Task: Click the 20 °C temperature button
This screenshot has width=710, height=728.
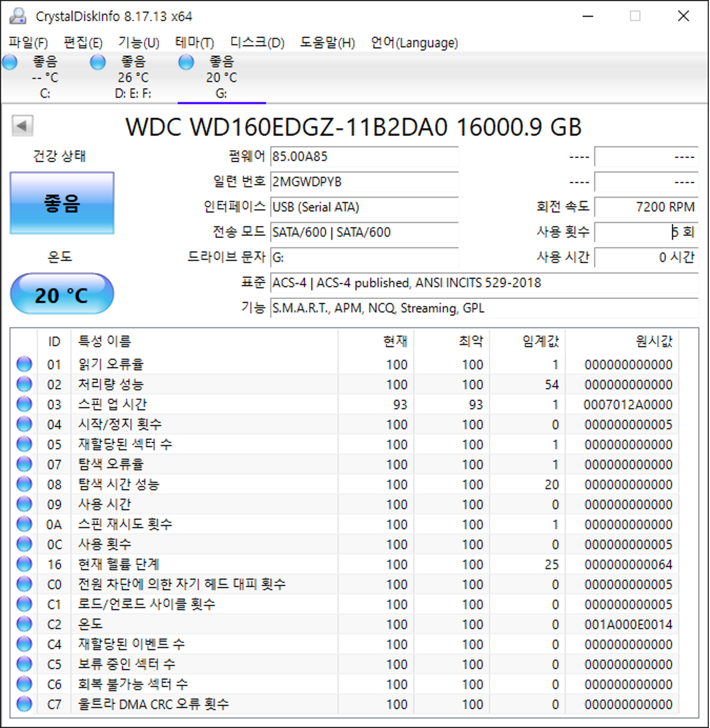Action: (x=62, y=294)
